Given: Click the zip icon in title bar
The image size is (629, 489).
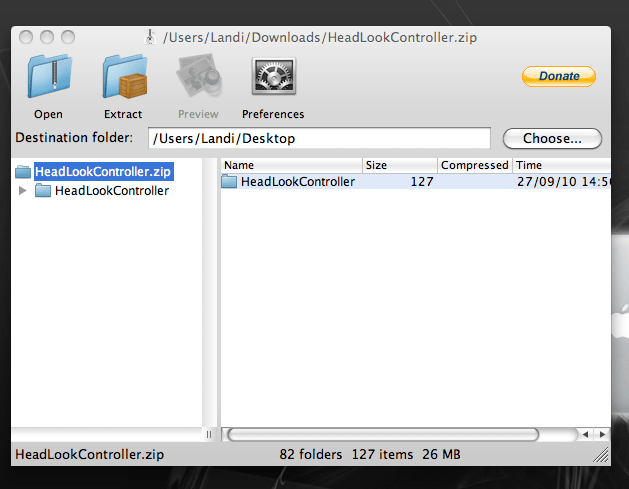Looking at the screenshot, I should pyautogui.click(x=150, y=38).
